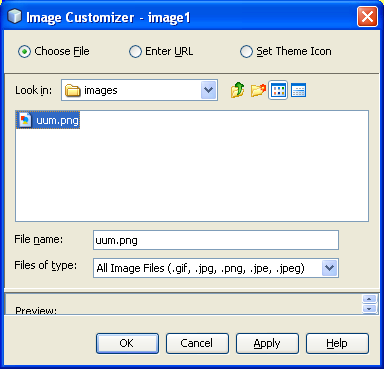Click the Cancel button
This screenshot has width=384, height=369.
(197, 343)
